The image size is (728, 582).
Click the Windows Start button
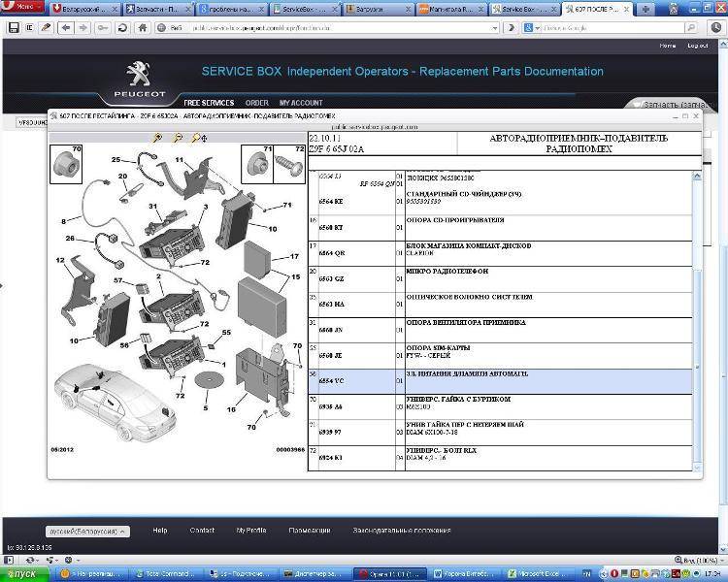coord(23,574)
